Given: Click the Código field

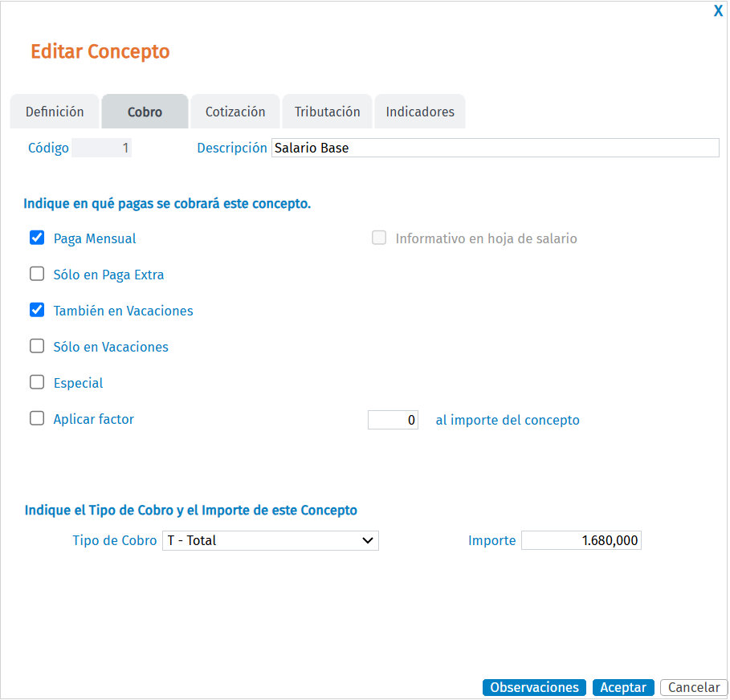Looking at the screenshot, I should click(101, 148).
